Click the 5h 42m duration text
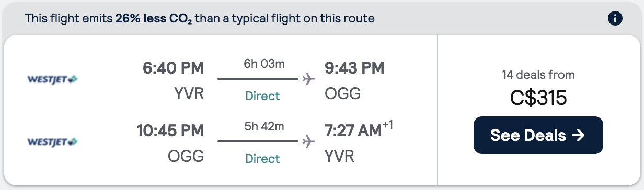Viewport: 644px width, 190px height. 264,126
